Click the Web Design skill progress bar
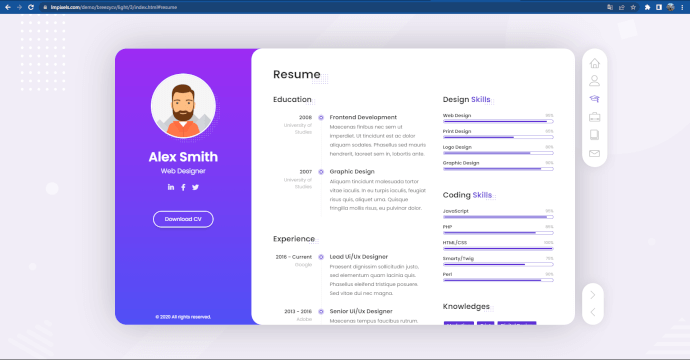Viewport: 690px width, 360px height. pyautogui.click(x=498, y=121)
